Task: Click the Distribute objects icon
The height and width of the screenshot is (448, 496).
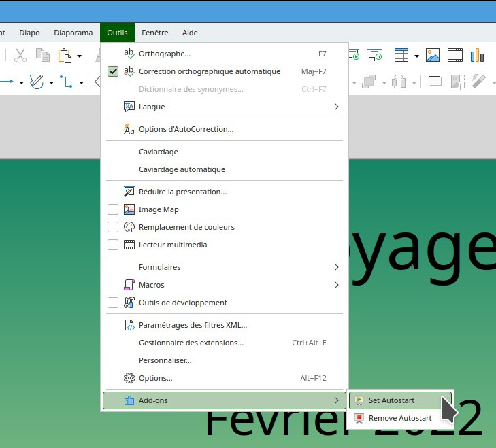Action: pyautogui.click(x=399, y=82)
